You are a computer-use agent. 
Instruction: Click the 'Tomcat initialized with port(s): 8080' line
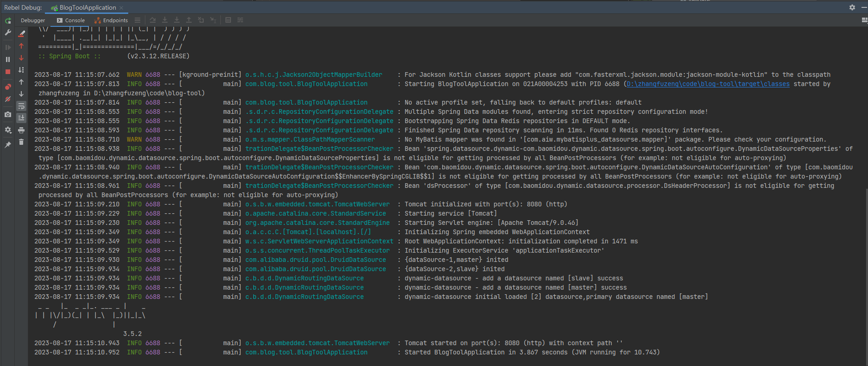(486, 204)
